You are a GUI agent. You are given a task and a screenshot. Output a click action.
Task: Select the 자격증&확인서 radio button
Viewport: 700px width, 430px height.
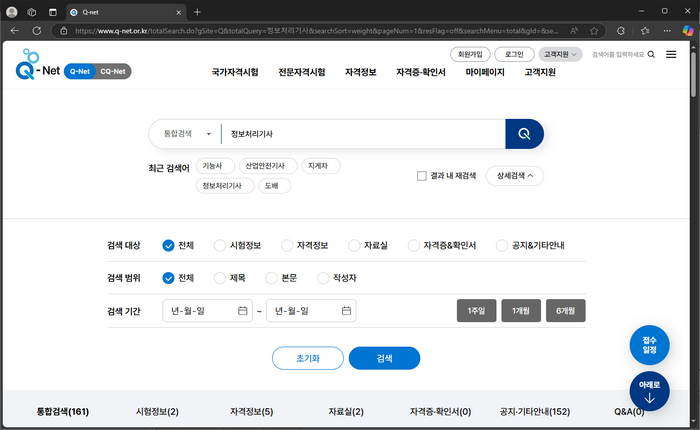413,246
